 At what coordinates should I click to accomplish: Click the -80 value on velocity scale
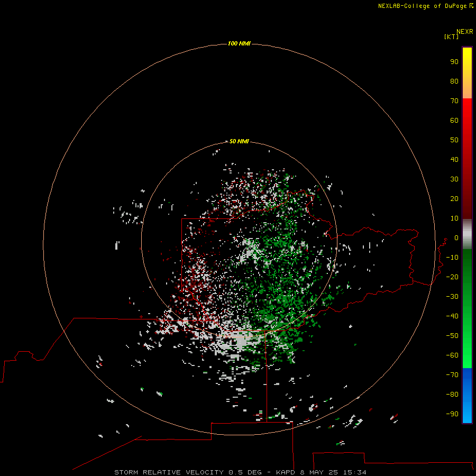pyautogui.click(x=452, y=395)
